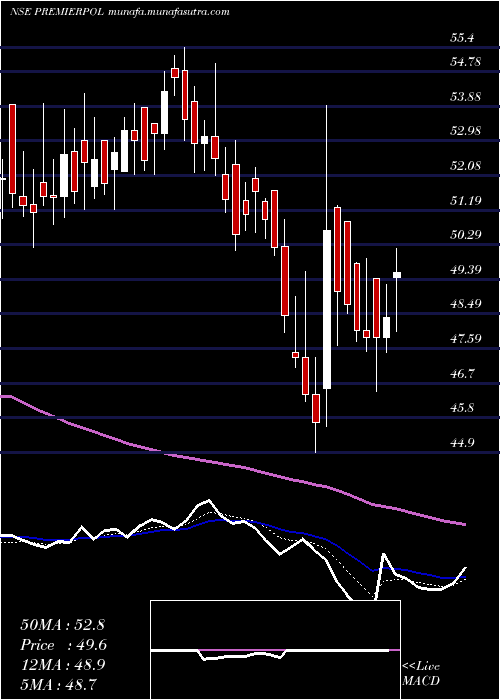Click the 50.29 price level label

tap(466, 235)
